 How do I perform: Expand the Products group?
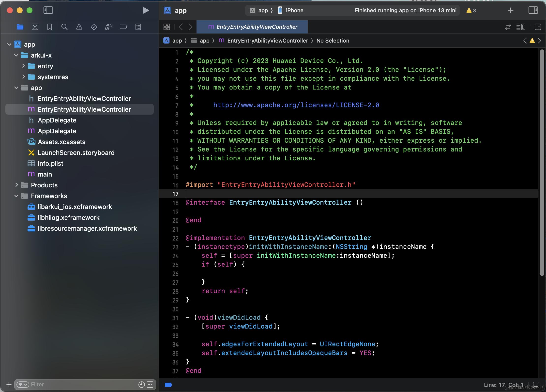(x=16, y=185)
